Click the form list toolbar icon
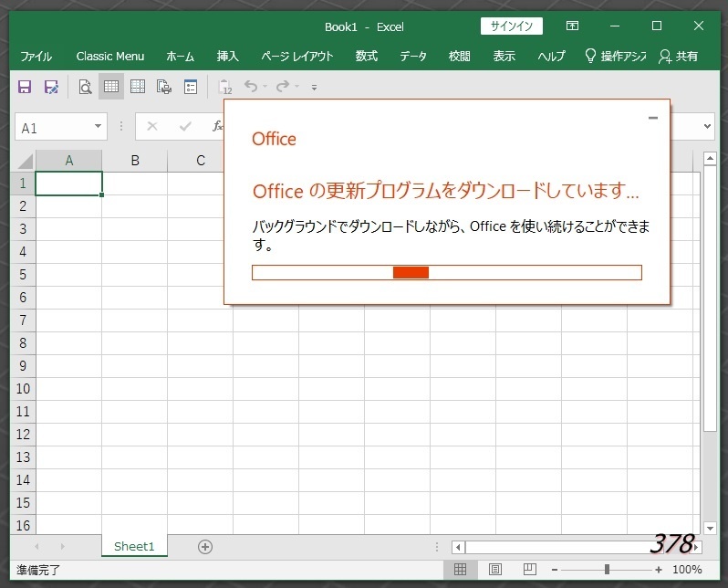 (191, 87)
